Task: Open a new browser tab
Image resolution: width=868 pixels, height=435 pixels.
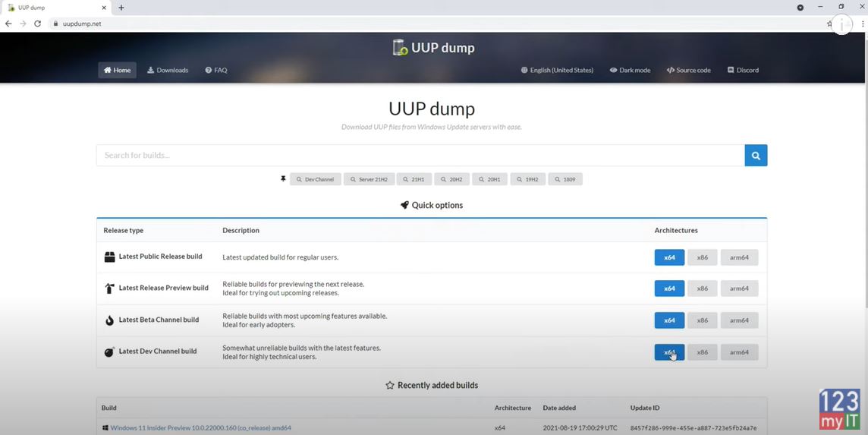Action: point(121,8)
